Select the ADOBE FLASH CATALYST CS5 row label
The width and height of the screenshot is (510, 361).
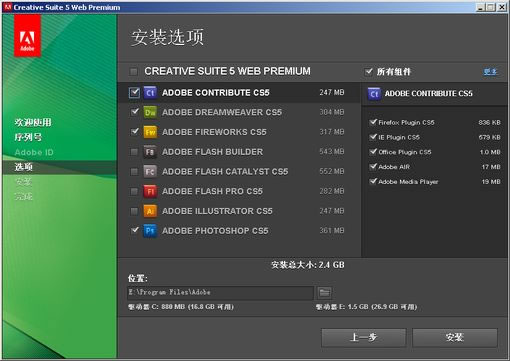pyautogui.click(x=225, y=172)
